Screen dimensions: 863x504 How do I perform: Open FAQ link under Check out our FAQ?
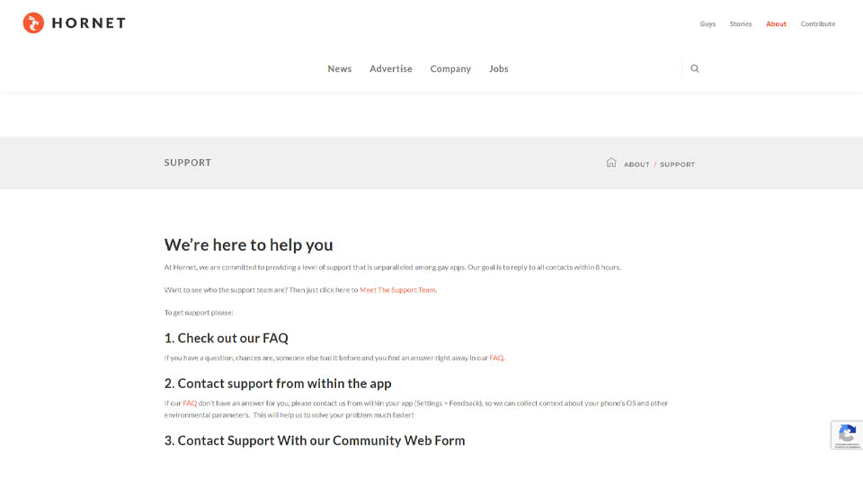click(496, 358)
